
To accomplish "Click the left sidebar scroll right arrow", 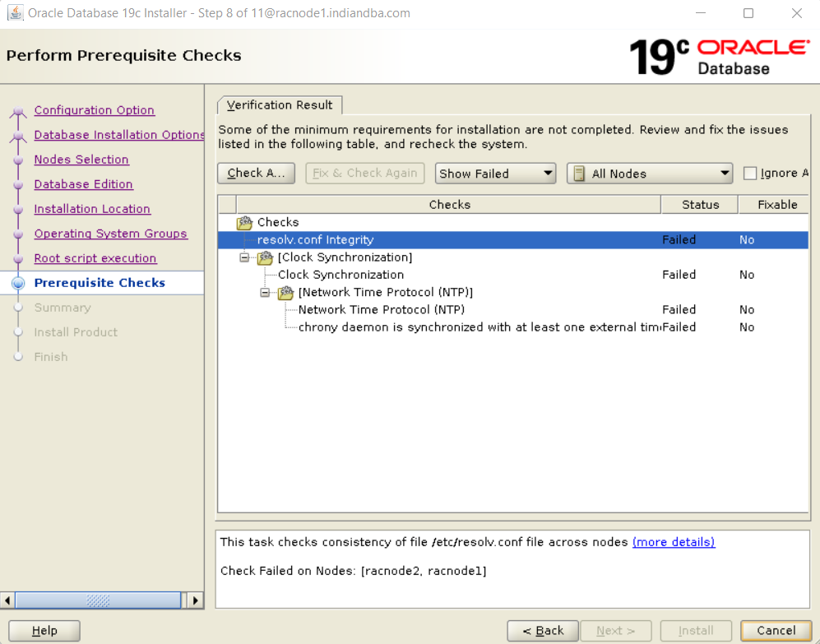I will [x=196, y=600].
